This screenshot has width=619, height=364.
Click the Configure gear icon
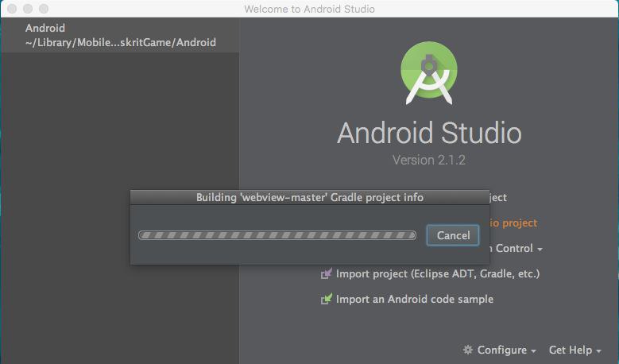tap(468, 350)
